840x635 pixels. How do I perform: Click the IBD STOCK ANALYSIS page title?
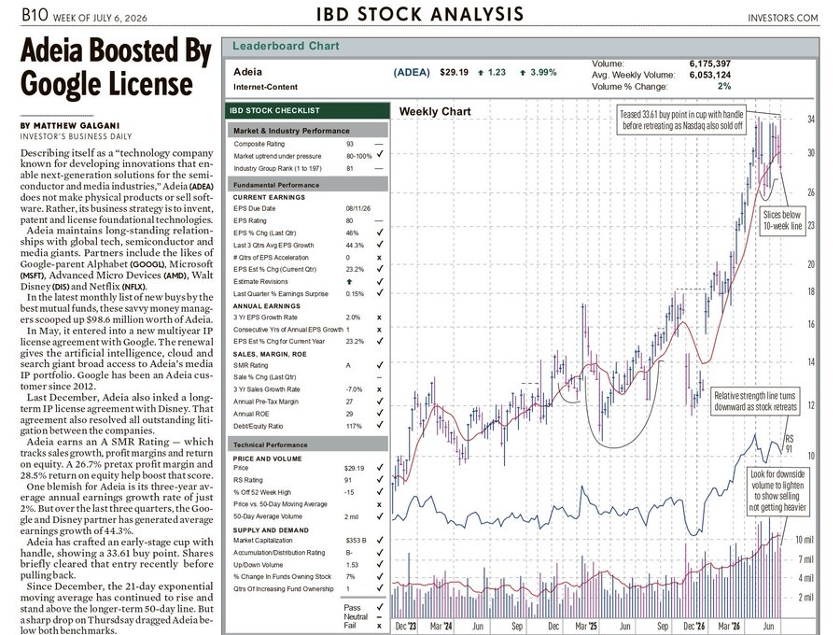pos(419,14)
